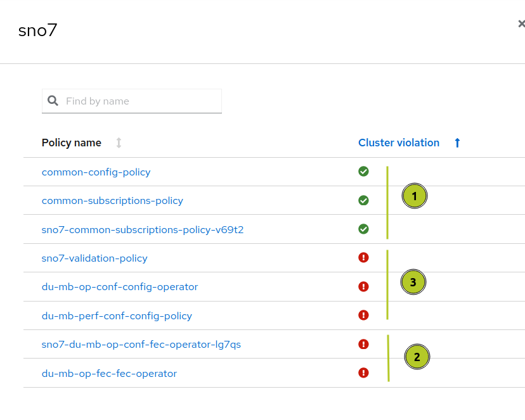525x420 pixels.
Task: Focus the Find by name search field
Action: 141,101
